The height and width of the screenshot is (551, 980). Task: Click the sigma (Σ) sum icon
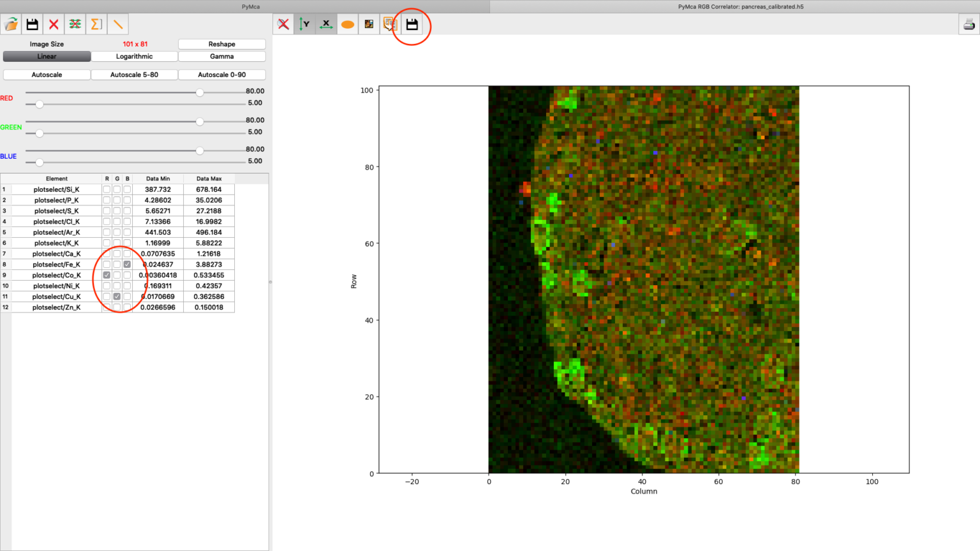(96, 24)
